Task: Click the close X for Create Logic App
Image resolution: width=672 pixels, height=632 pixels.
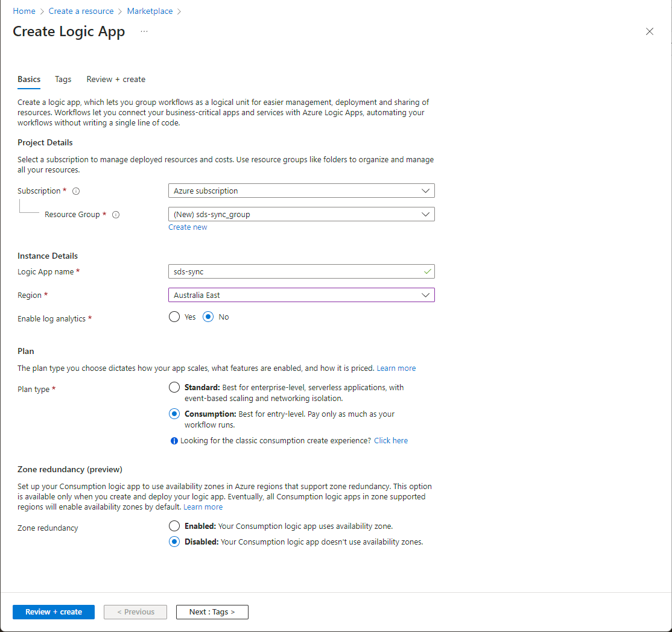Action: point(650,31)
